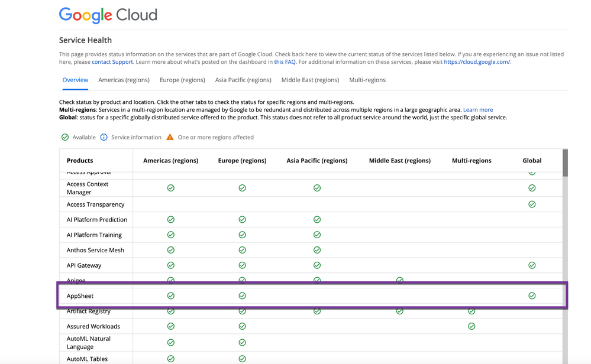The height and width of the screenshot is (364, 591).
Task: Click the 'Assured Workloads' product name
Action: point(93,326)
